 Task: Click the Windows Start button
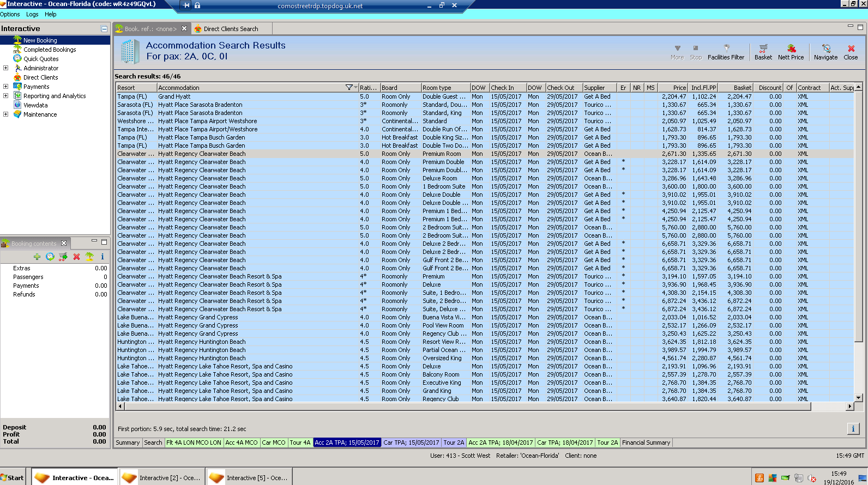(x=13, y=478)
